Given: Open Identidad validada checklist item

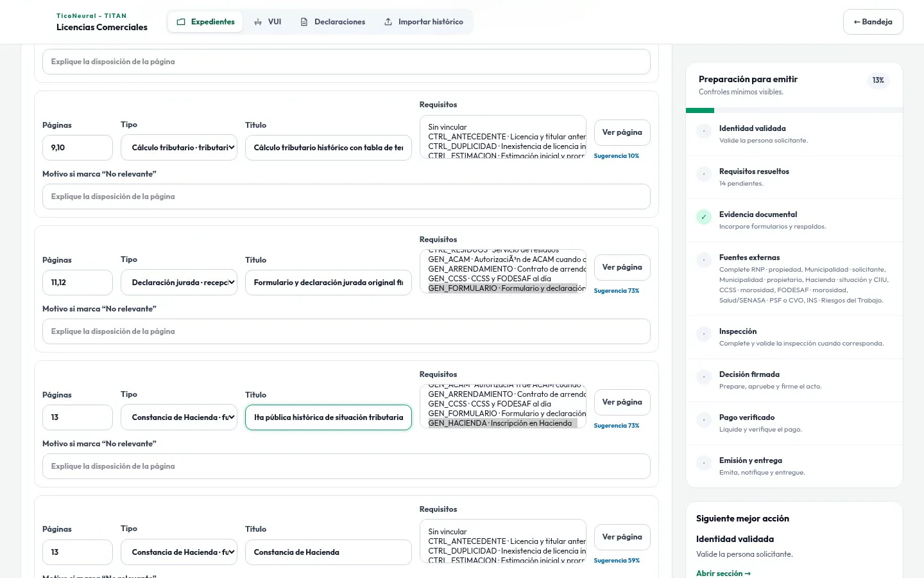Looking at the screenshot, I should [794, 134].
